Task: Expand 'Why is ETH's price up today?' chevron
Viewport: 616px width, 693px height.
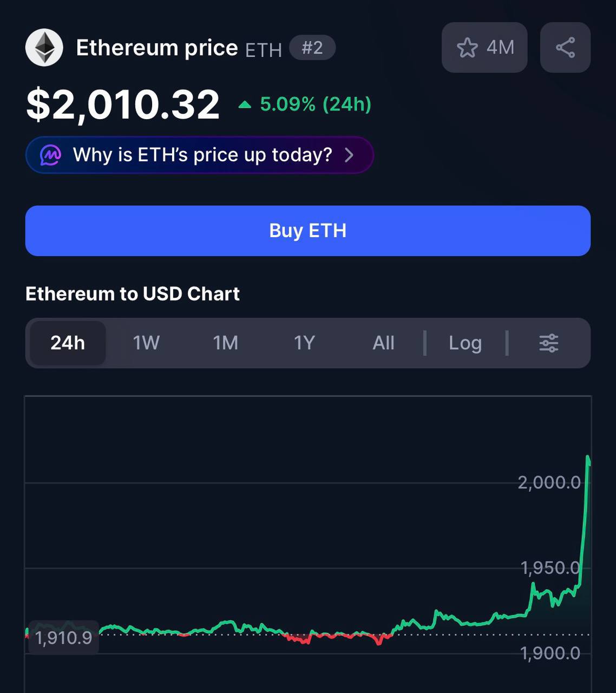Action: point(349,155)
